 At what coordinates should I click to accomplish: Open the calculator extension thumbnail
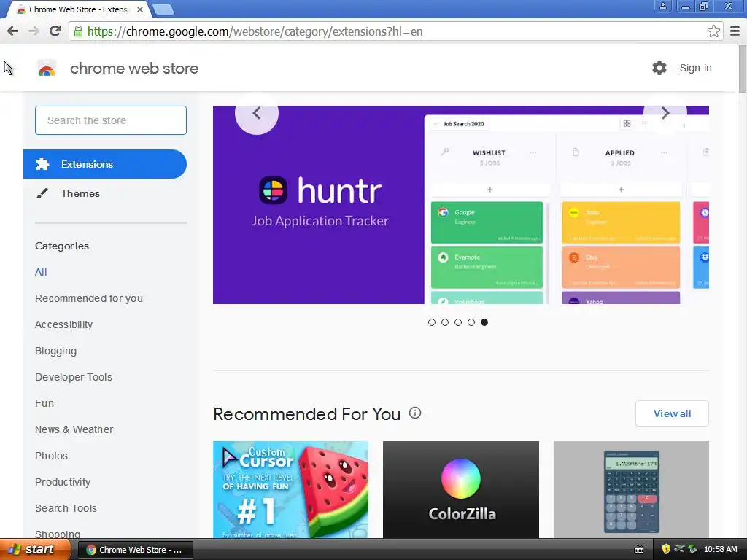pyautogui.click(x=631, y=489)
